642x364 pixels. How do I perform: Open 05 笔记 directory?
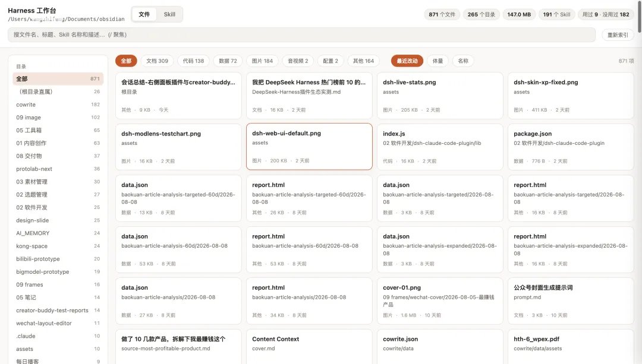58,297
